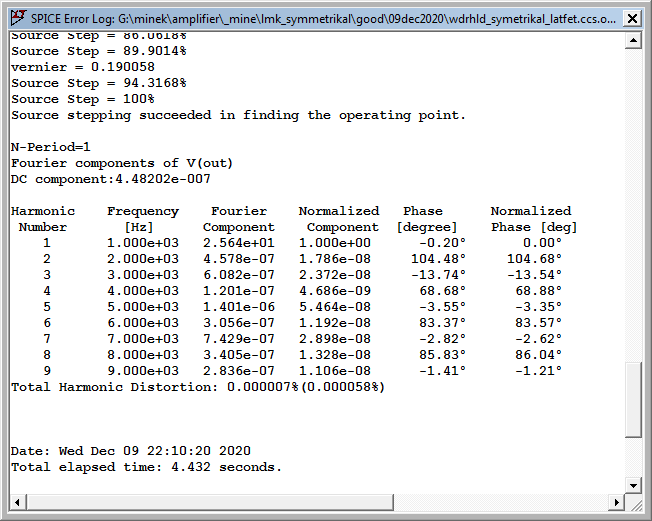Click 'Fourier components of V(out)' line
Screen dimensions: 652x521
[x=122, y=163]
